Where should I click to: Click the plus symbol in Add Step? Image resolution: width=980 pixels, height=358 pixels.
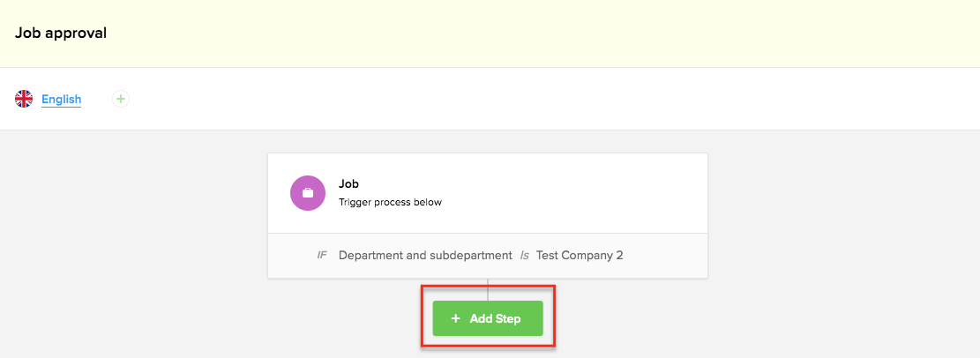point(456,318)
